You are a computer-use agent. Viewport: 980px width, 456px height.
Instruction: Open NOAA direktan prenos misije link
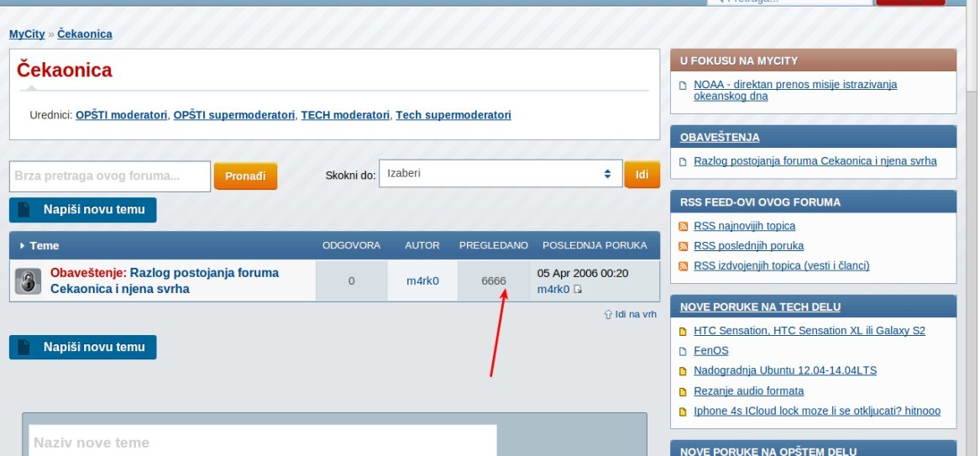(x=795, y=91)
